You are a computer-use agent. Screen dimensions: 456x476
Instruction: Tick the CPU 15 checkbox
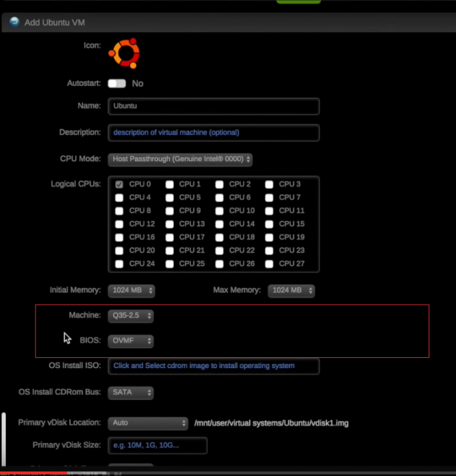click(x=269, y=224)
